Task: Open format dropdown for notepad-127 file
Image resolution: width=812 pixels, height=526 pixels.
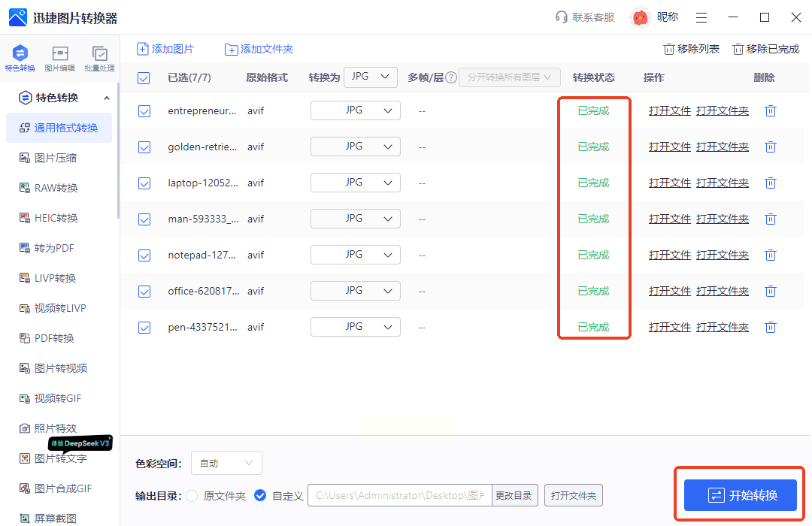Action: [355, 255]
